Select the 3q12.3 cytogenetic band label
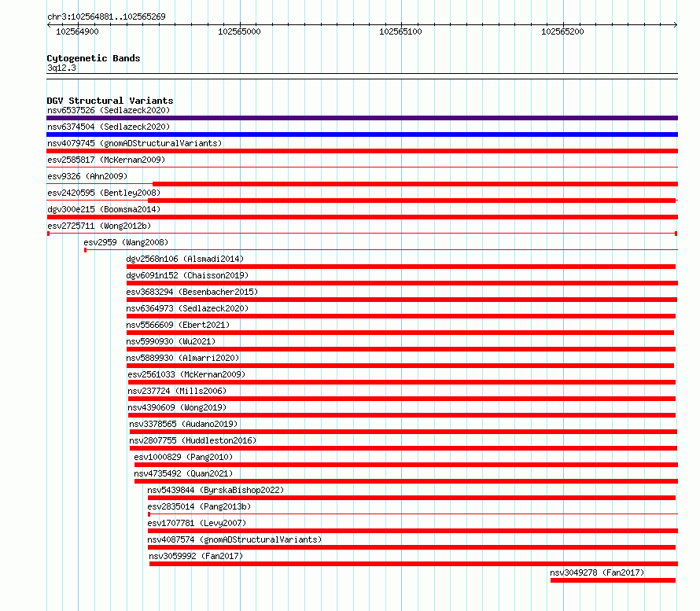 coord(61,68)
